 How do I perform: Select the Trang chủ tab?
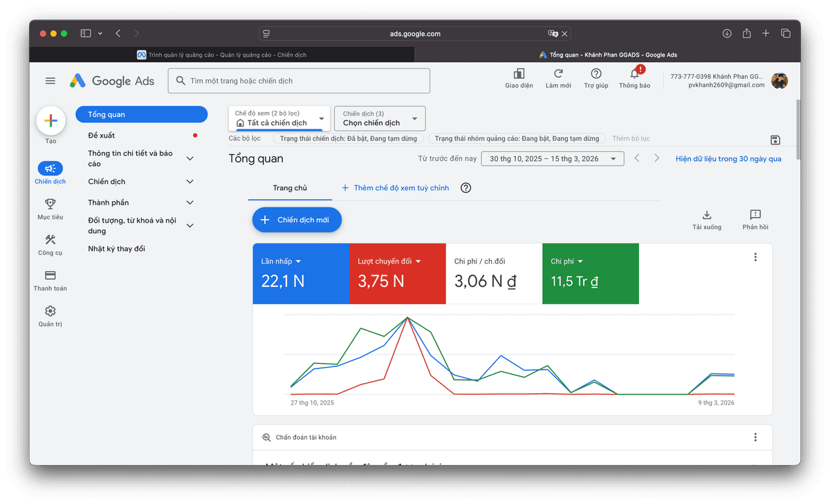coord(290,188)
